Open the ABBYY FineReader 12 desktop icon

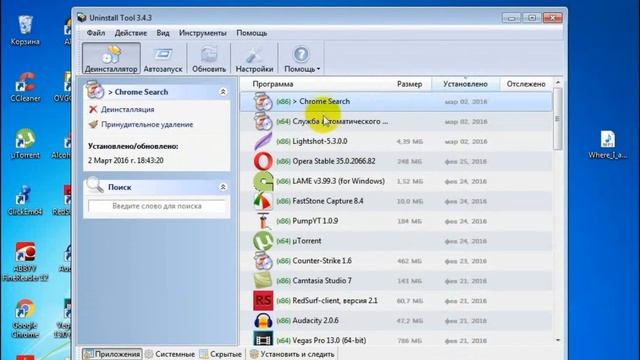25,261
